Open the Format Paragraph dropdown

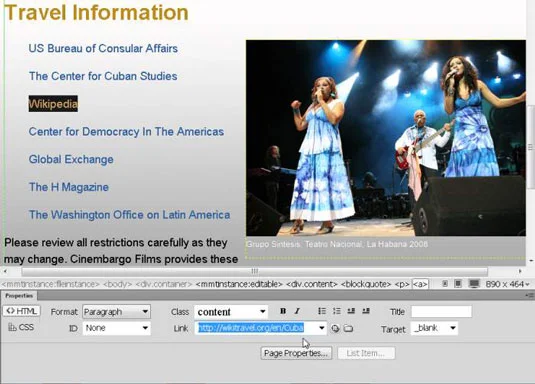coord(116,312)
